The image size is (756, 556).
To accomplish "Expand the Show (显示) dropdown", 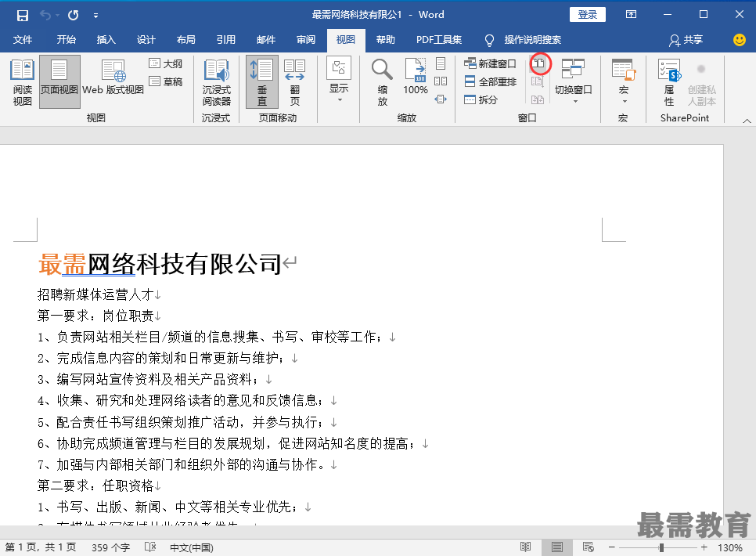I will click(339, 81).
